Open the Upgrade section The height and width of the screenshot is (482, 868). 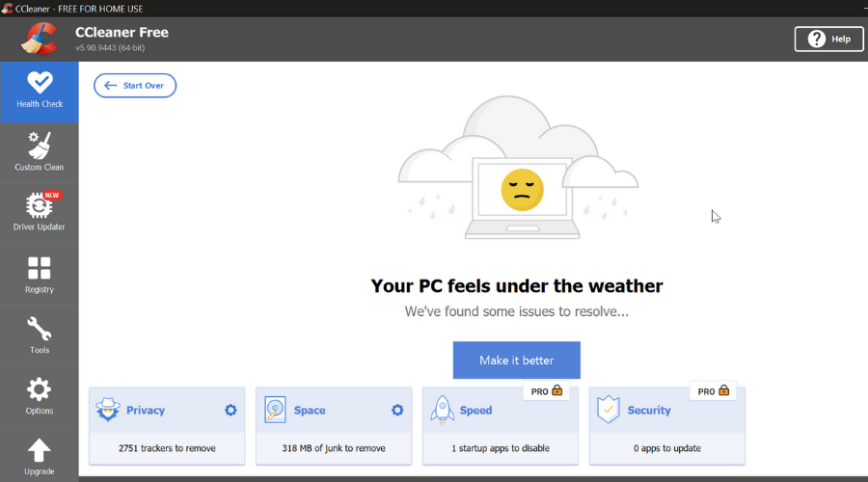40,456
